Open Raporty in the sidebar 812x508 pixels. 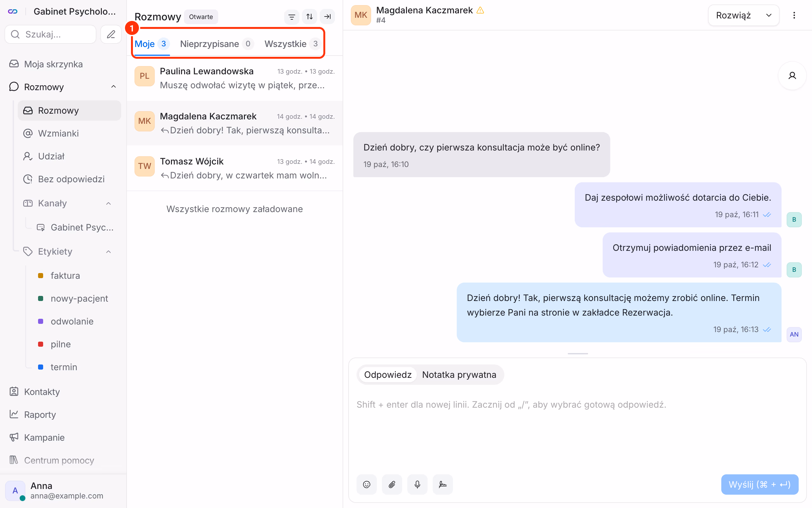pyautogui.click(x=63, y=415)
